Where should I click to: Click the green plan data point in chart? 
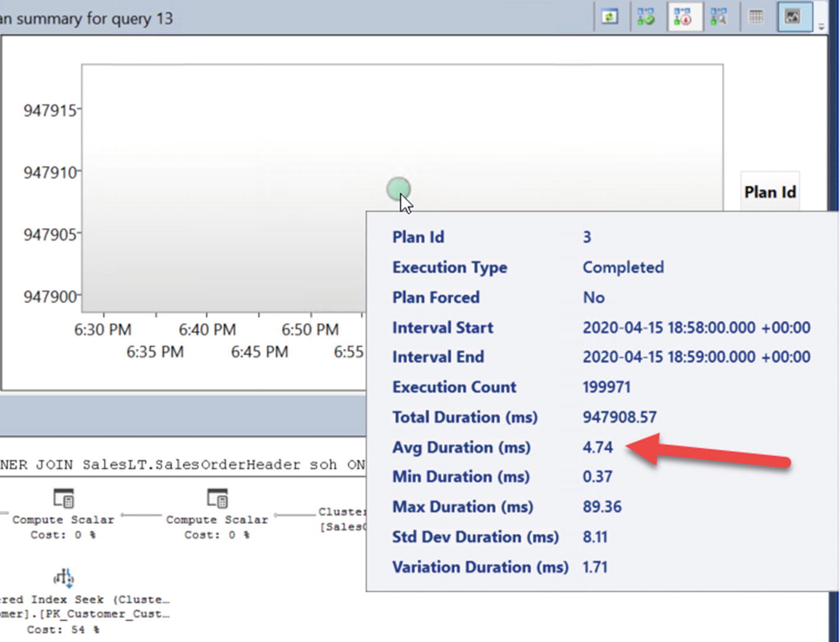pos(399,189)
